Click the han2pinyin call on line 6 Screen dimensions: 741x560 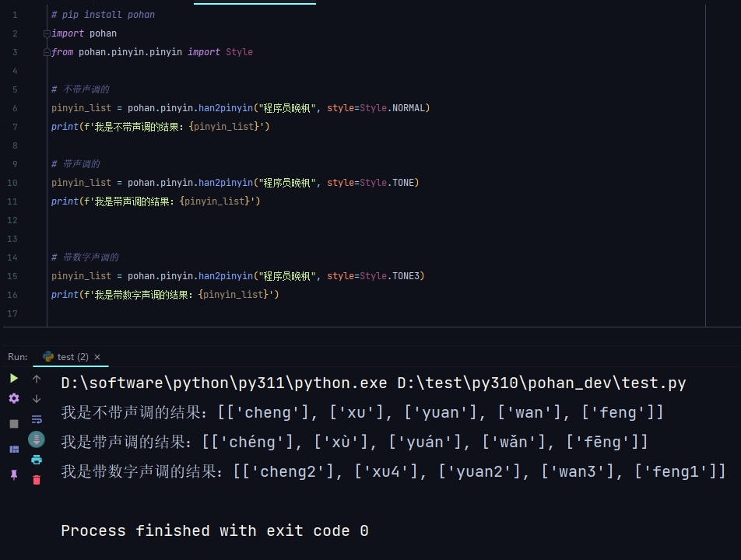226,108
